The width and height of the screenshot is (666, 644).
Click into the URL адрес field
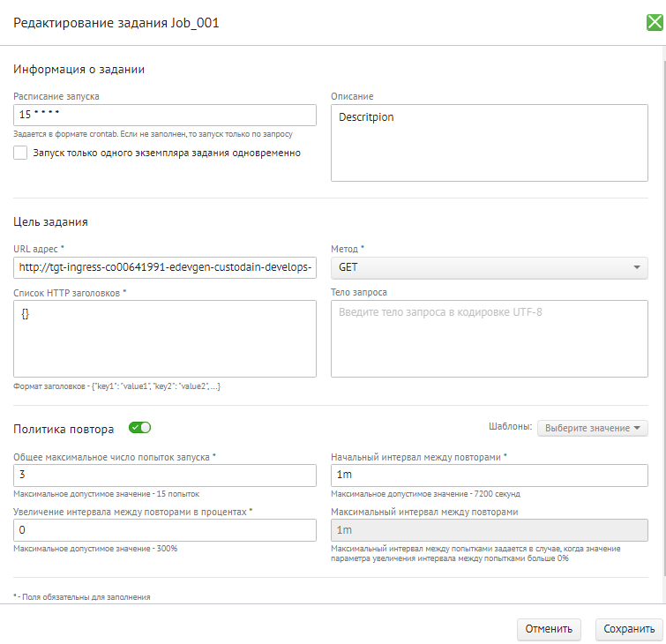pyautogui.click(x=165, y=267)
